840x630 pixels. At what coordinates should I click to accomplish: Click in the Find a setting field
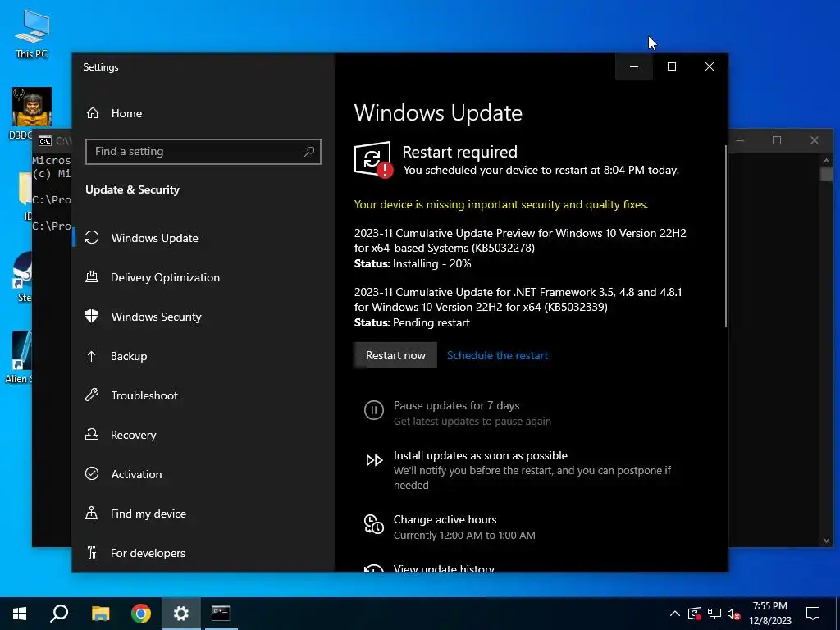click(x=203, y=152)
